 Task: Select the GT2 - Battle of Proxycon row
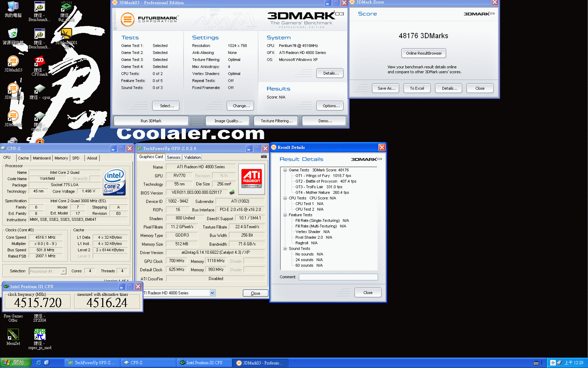(x=326, y=181)
